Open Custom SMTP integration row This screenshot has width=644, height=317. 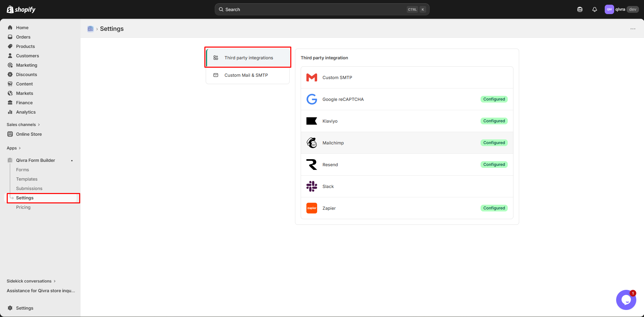tap(407, 77)
